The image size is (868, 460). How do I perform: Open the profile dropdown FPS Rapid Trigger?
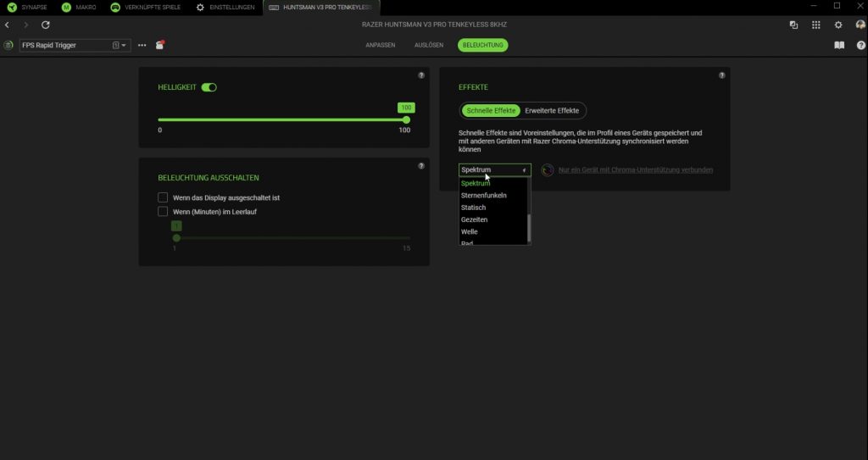pyautogui.click(x=75, y=46)
